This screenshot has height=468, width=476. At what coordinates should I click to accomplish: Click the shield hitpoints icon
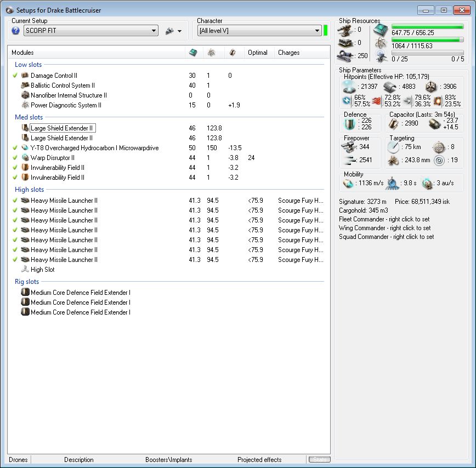click(x=349, y=87)
